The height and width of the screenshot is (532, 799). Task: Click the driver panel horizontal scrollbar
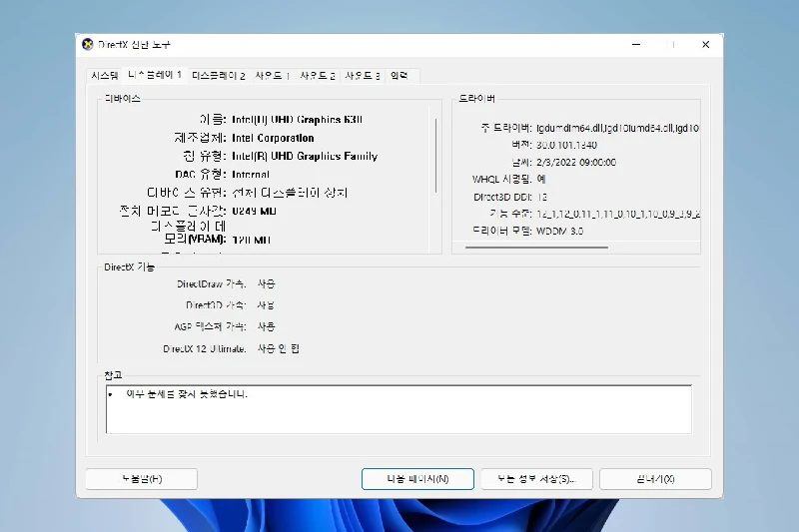click(x=536, y=248)
